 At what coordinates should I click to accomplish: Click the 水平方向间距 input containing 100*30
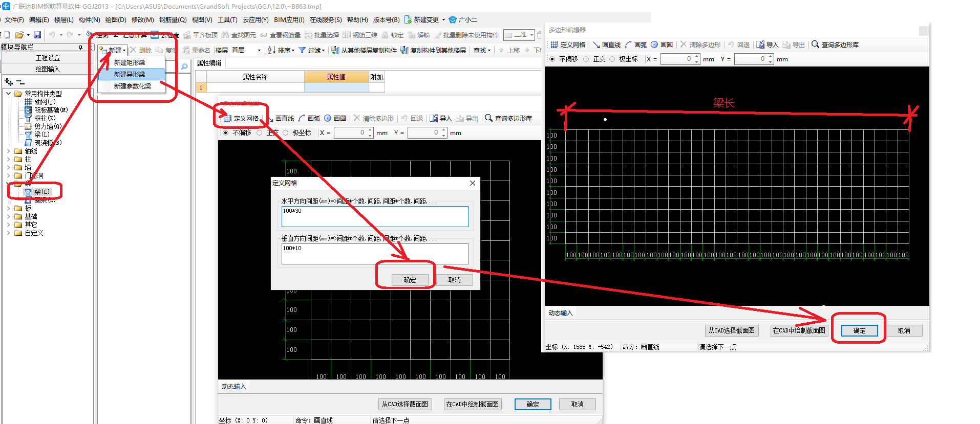coord(375,216)
